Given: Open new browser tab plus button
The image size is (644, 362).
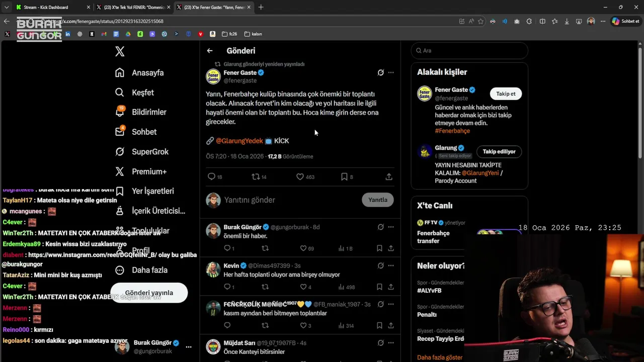Looking at the screenshot, I should coord(261,7).
